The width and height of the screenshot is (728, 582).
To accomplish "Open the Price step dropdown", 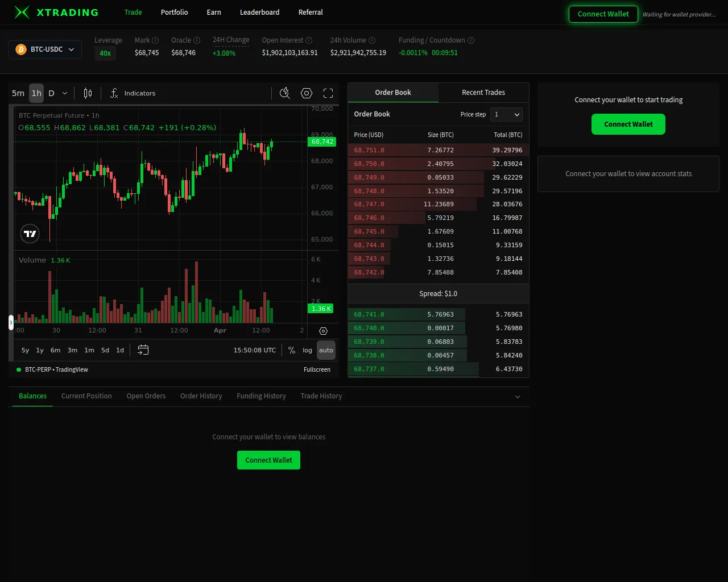I will coord(506,114).
